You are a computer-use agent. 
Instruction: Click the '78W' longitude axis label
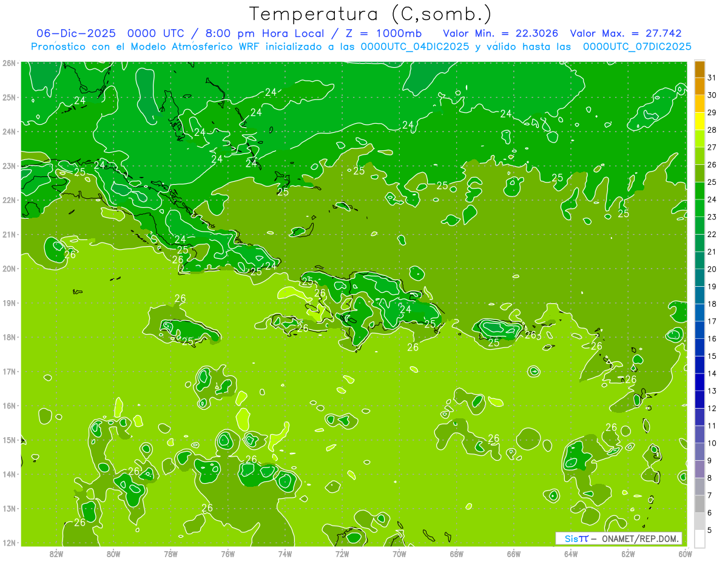click(170, 554)
